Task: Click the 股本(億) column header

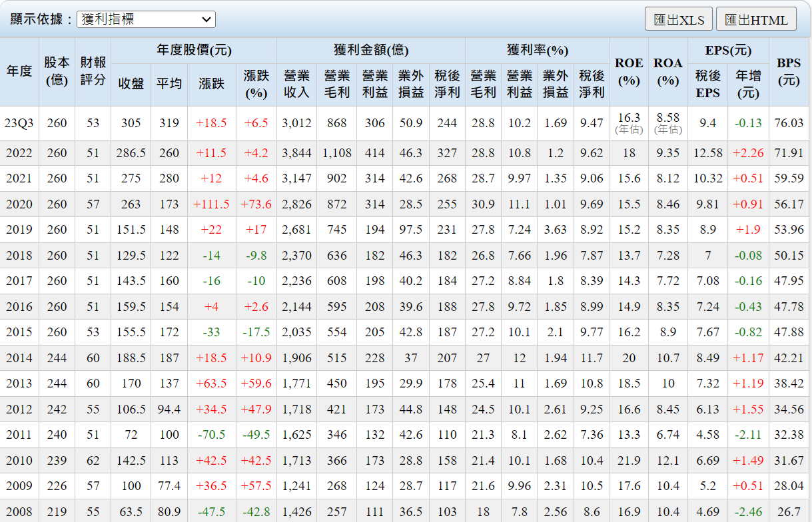Action: [x=57, y=71]
